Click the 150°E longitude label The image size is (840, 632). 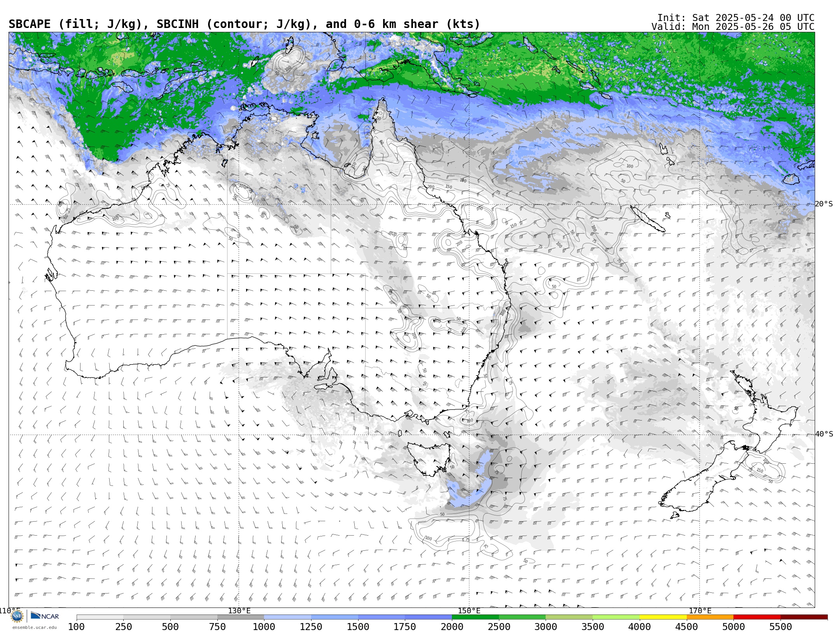tap(469, 611)
